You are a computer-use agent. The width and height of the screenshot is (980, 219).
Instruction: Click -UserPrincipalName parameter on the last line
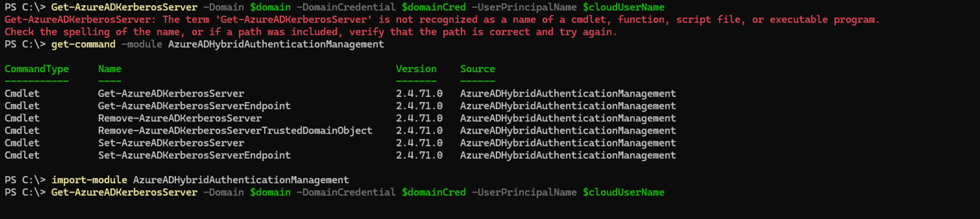[524, 192]
